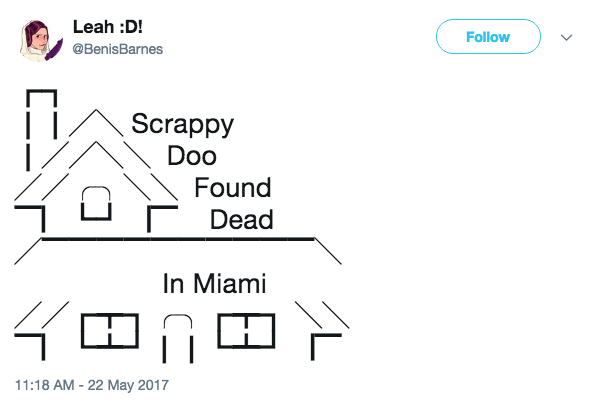Click the left ground-floor window drawing
595x404 pixels.
(x=110, y=331)
